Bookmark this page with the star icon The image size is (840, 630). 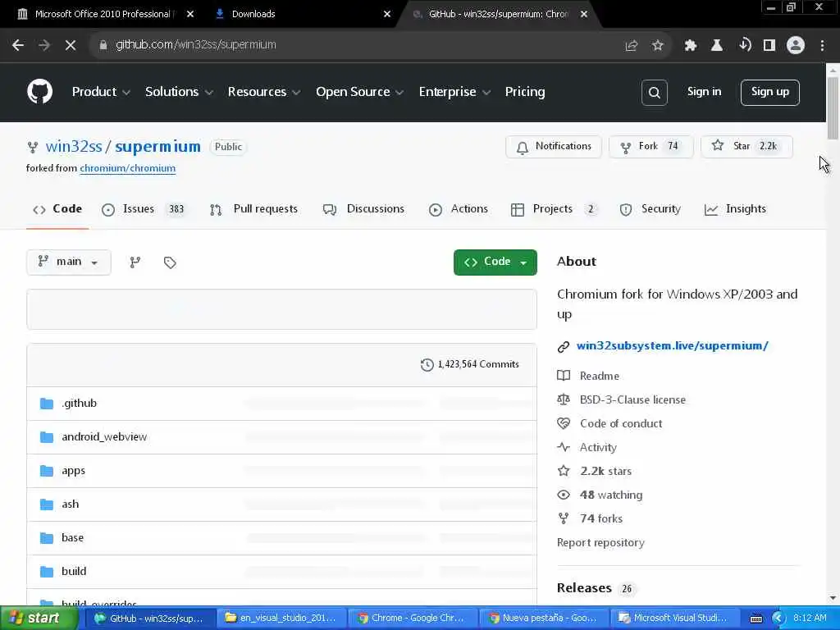click(658, 46)
